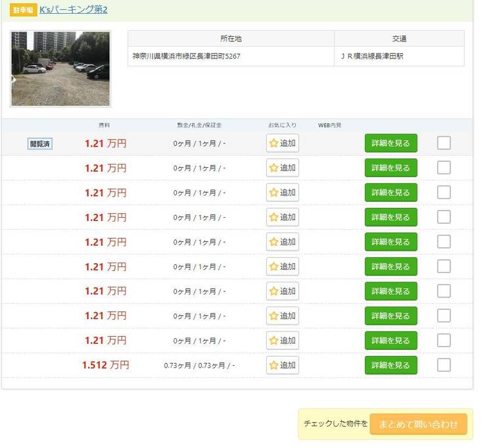
Task: Select the 1.512 万円 rent price
Action: tap(106, 365)
